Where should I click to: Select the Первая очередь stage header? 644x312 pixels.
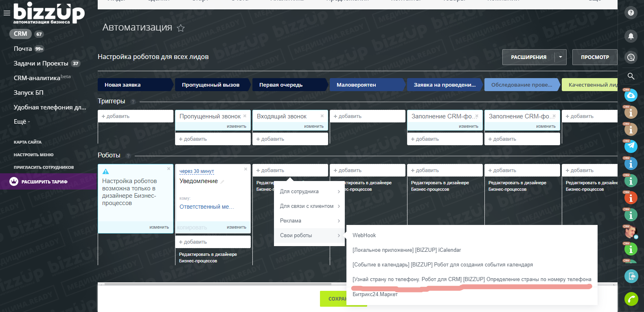click(290, 85)
